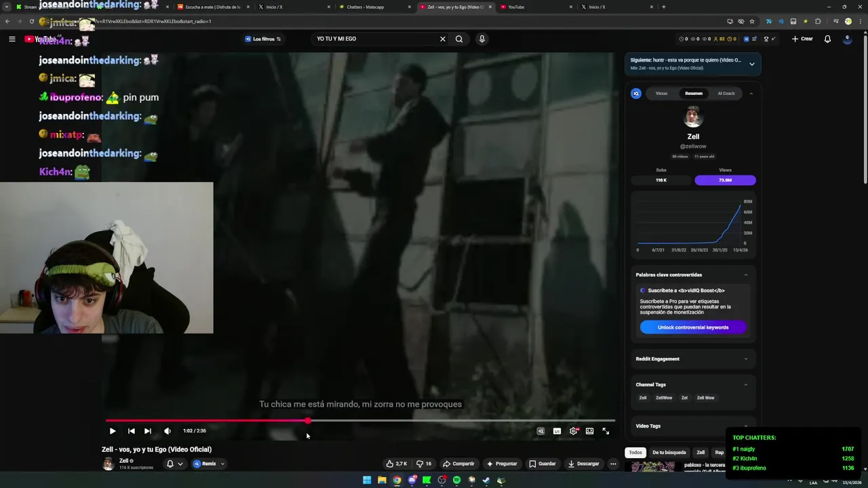Dislike the video showing 16
This screenshot has height=488, width=868.
pos(424,464)
